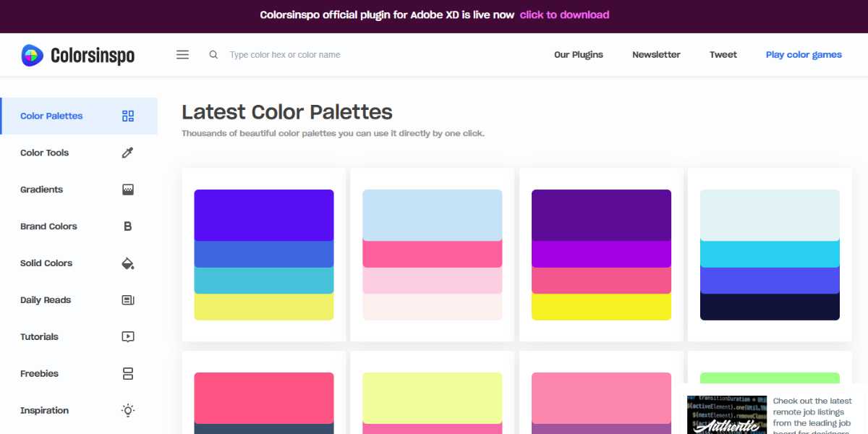Select the Solid Colors paint bucket icon
This screenshot has width=868, height=434.
point(127,263)
